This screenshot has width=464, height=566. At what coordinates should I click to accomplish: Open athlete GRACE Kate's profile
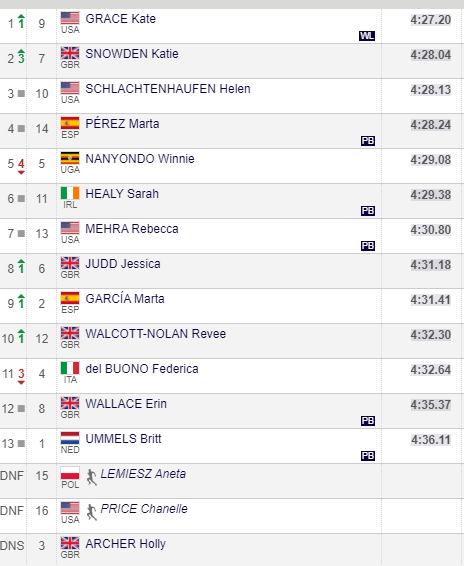tap(121, 19)
